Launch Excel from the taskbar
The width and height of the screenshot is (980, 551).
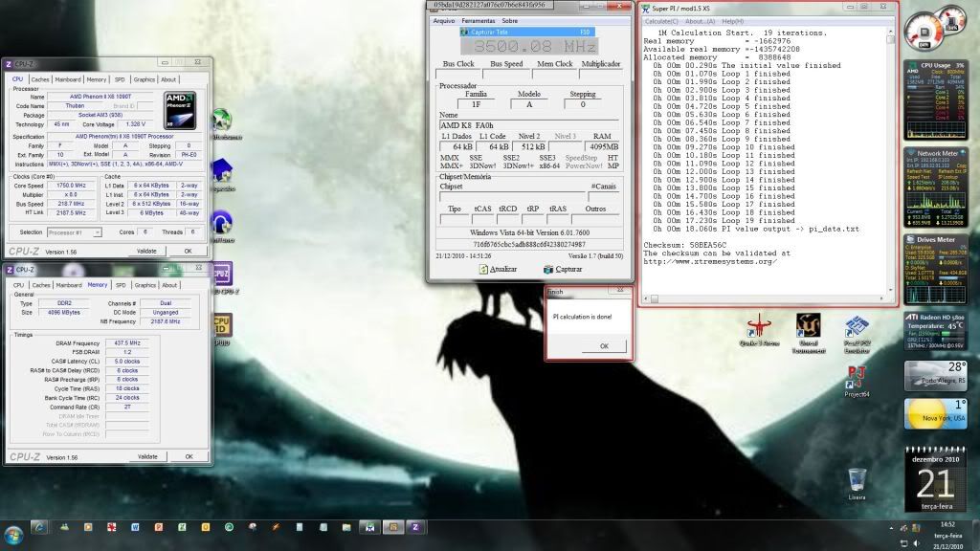tap(182, 527)
